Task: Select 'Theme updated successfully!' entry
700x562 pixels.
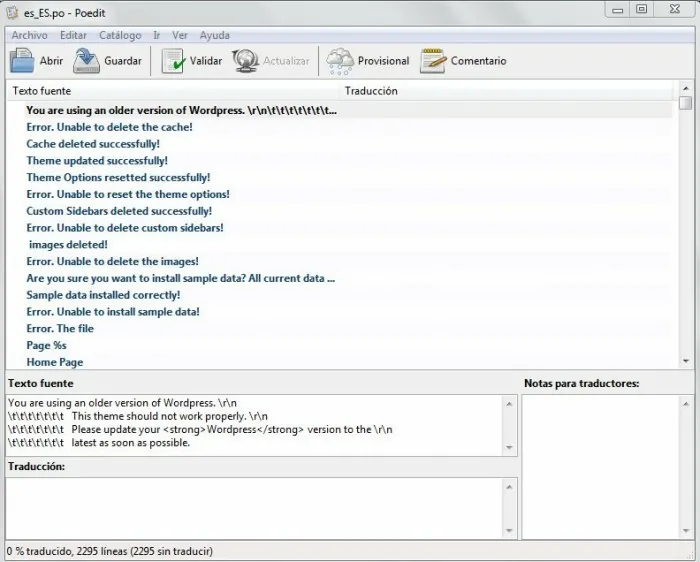Action: point(339,161)
